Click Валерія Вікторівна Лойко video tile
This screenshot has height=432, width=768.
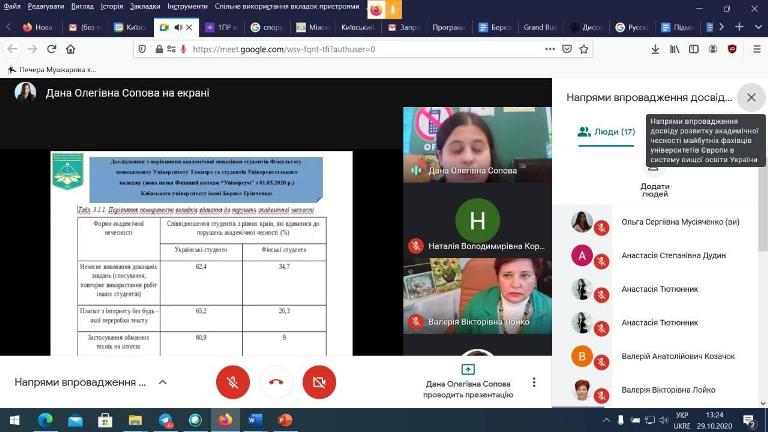point(477,296)
